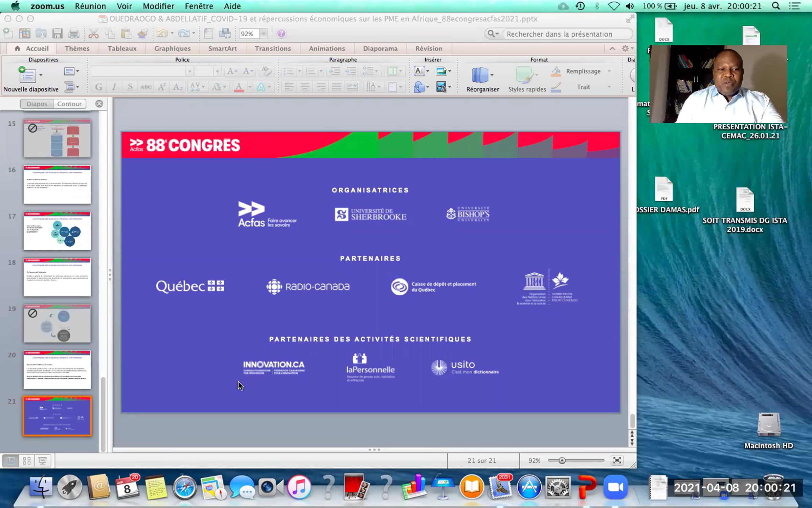The image size is (812, 508).
Task: Toggle subscript formatting
Action: point(178,87)
